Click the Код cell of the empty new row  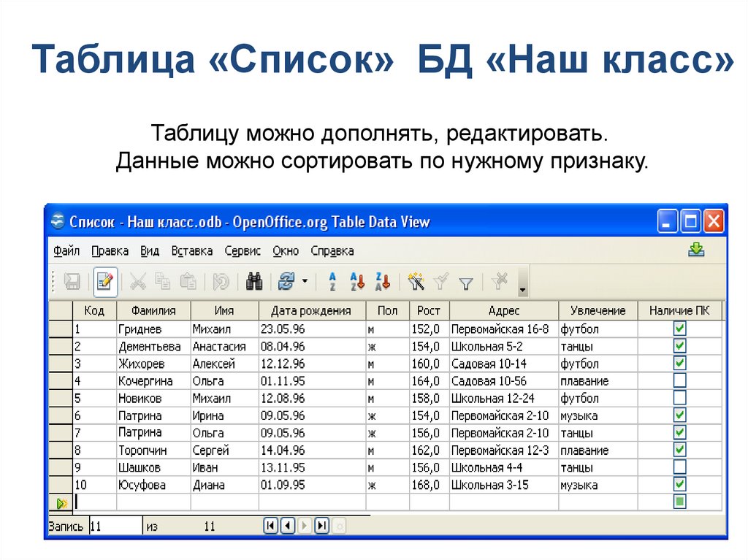click(x=94, y=502)
